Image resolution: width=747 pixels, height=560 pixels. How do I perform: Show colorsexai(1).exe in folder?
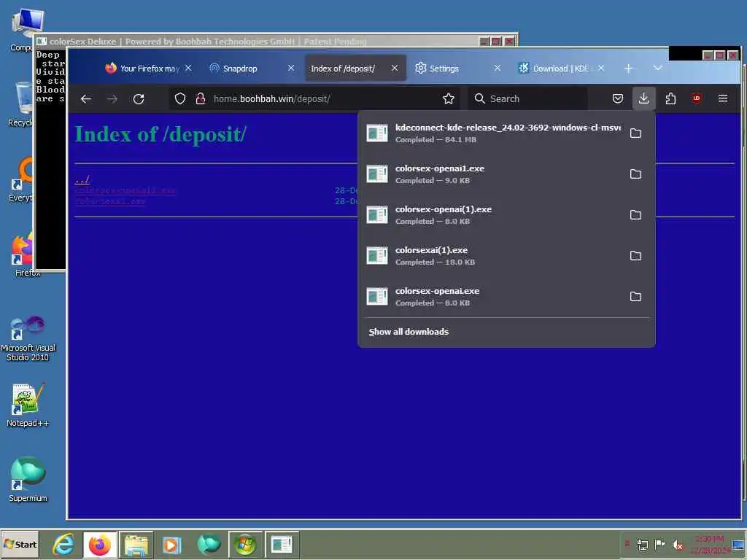click(635, 256)
